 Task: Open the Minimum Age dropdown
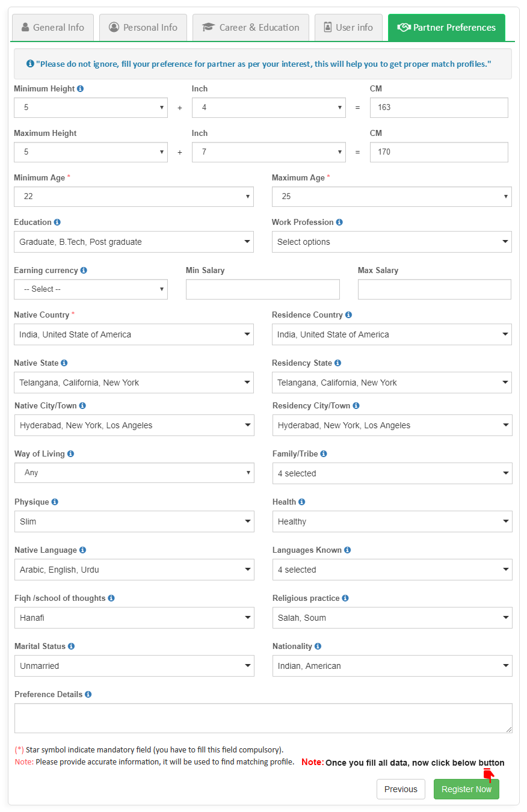134,197
